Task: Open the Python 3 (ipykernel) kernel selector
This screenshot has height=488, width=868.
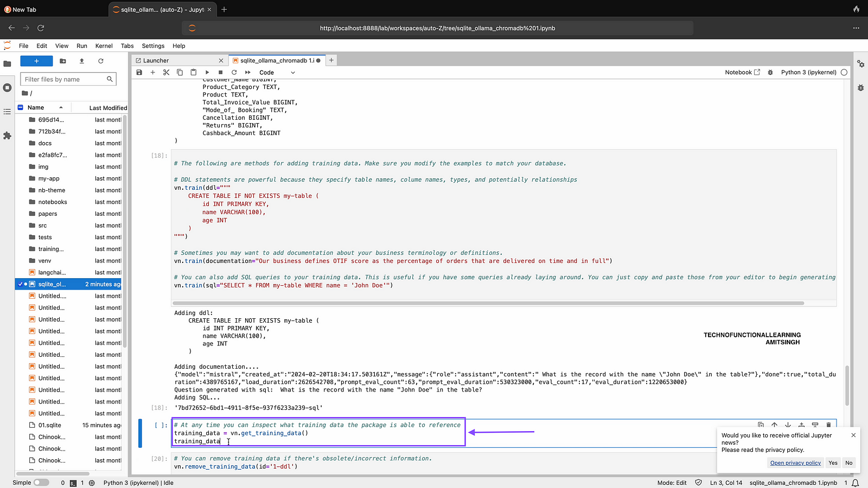Action: (808, 72)
